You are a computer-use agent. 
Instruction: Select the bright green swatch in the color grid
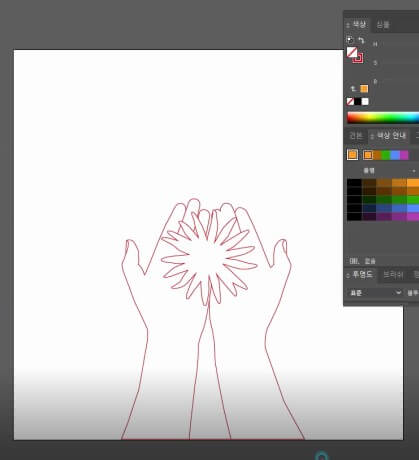(413, 200)
